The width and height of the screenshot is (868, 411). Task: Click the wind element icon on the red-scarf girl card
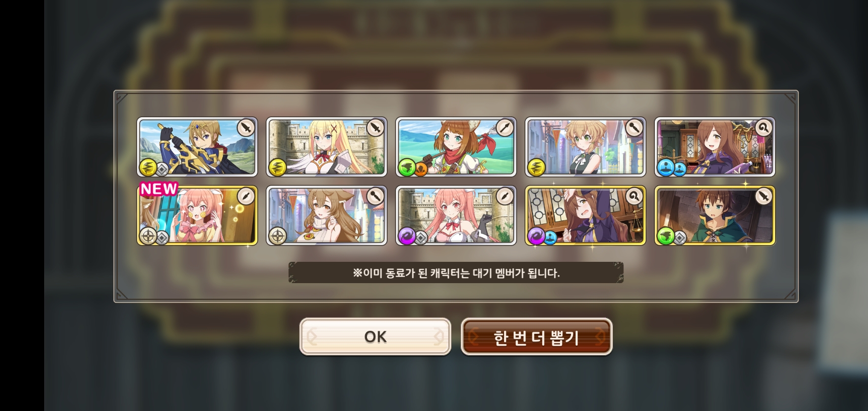pos(407,167)
